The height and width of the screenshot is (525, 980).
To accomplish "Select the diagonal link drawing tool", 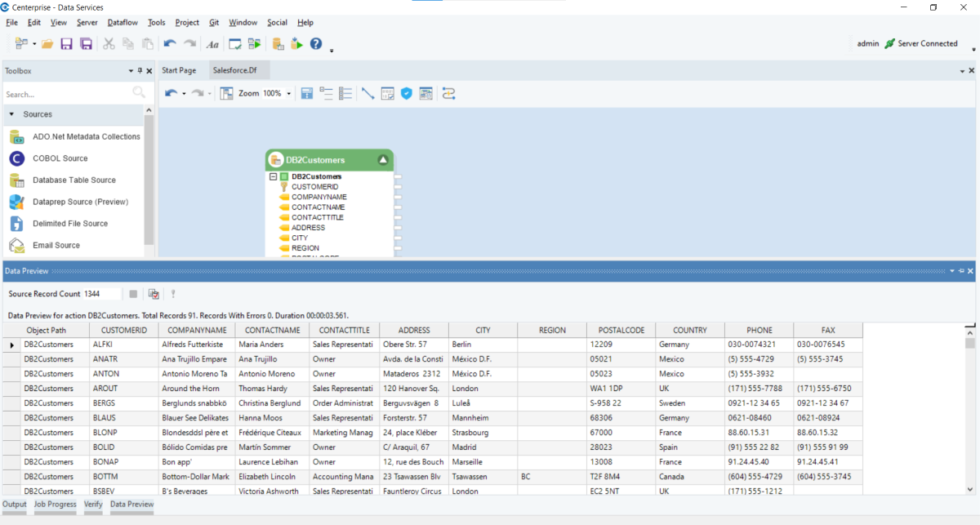I will [x=367, y=93].
